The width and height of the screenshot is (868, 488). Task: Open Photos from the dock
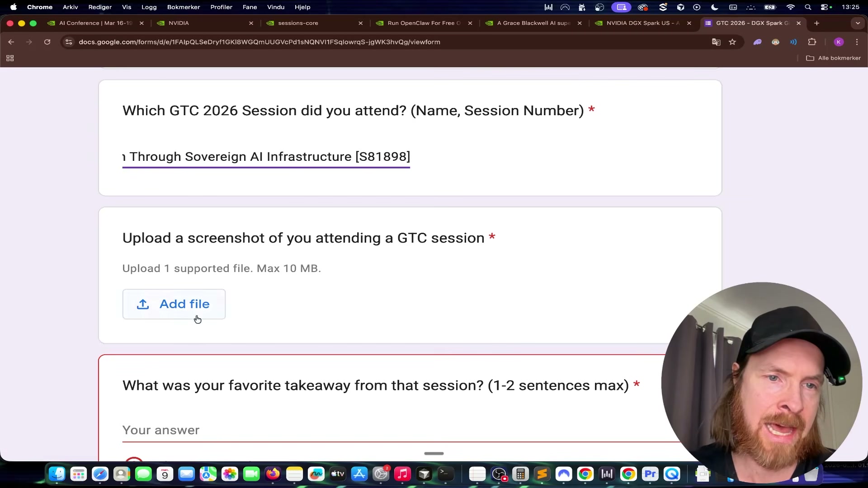pyautogui.click(x=230, y=474)
